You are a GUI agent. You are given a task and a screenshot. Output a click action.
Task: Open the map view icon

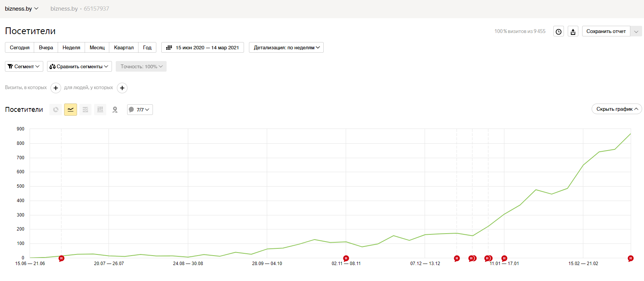[x=115, y=110]
